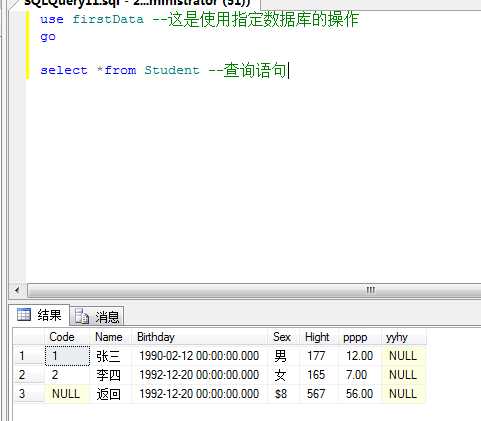The image size is (481, 421).
Task: Click the Birthday cell in 返回's row
Action: tap(200, 394)
